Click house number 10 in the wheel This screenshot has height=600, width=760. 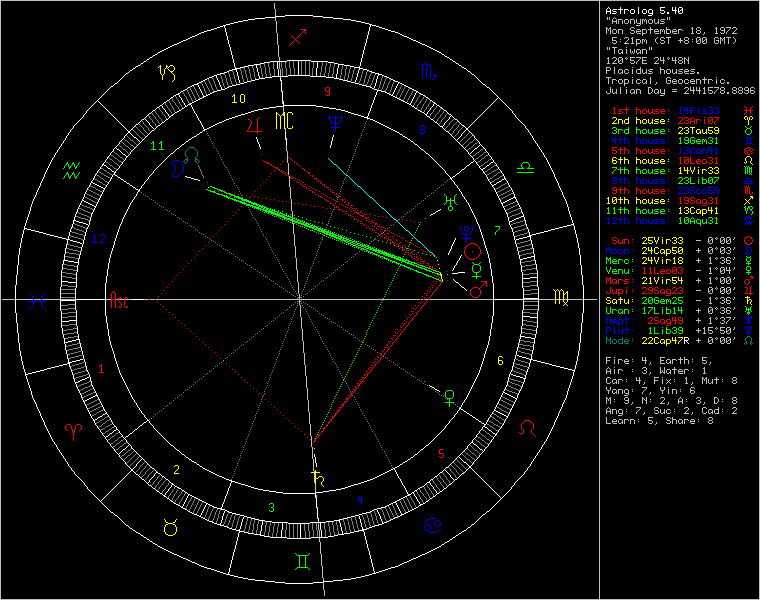(x=238, y=99)
